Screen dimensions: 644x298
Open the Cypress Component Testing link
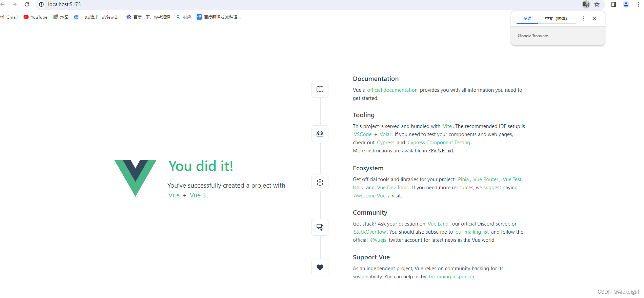coord(439,143)
